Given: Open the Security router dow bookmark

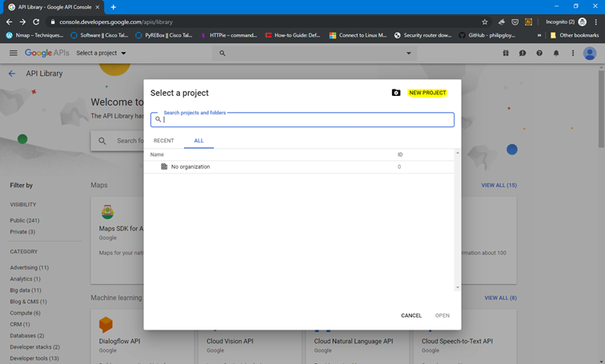Looking at the screenshot, I should (x=423, y=35).
